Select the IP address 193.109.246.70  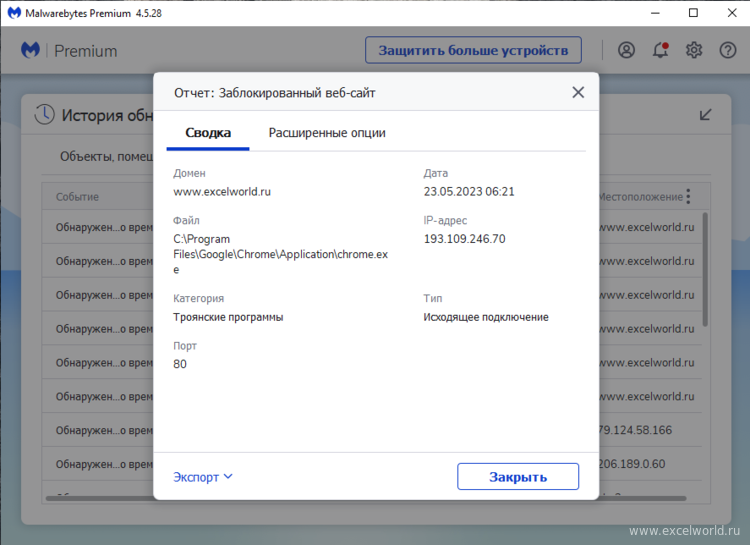pos(464,239)
